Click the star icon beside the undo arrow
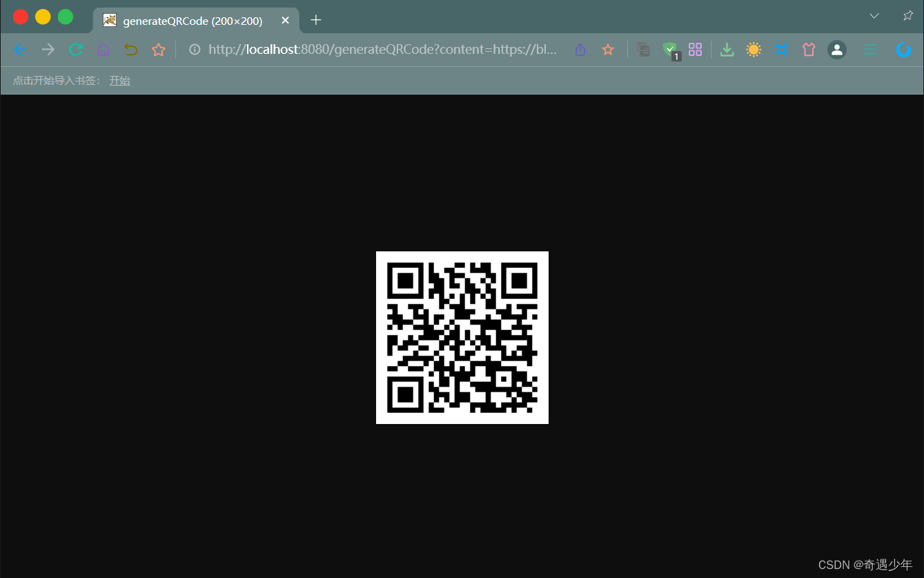This screenshot has height=578, width=924. 159,50
